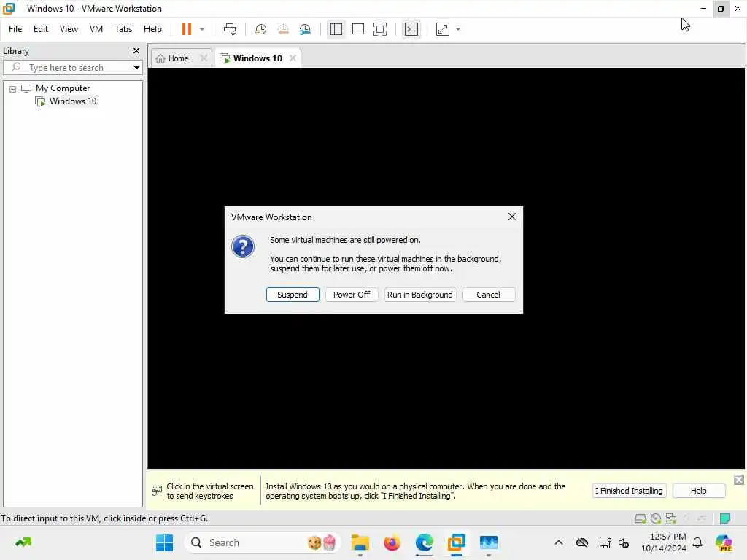Show hidden system tray icons chevron
This screenshot has height=560, width=747.
coord(559,542)
